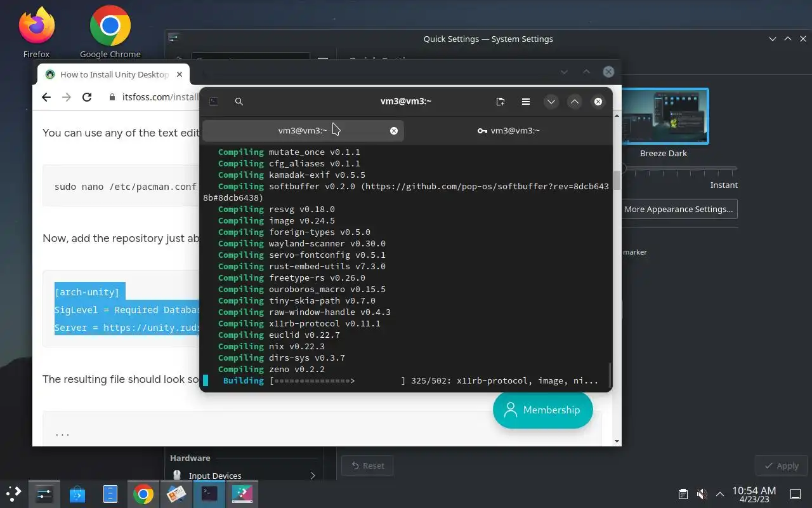Open the KDE application launcher
This screenshot has width=812, height=508.
pyautogui.click(x=14, y=493)
